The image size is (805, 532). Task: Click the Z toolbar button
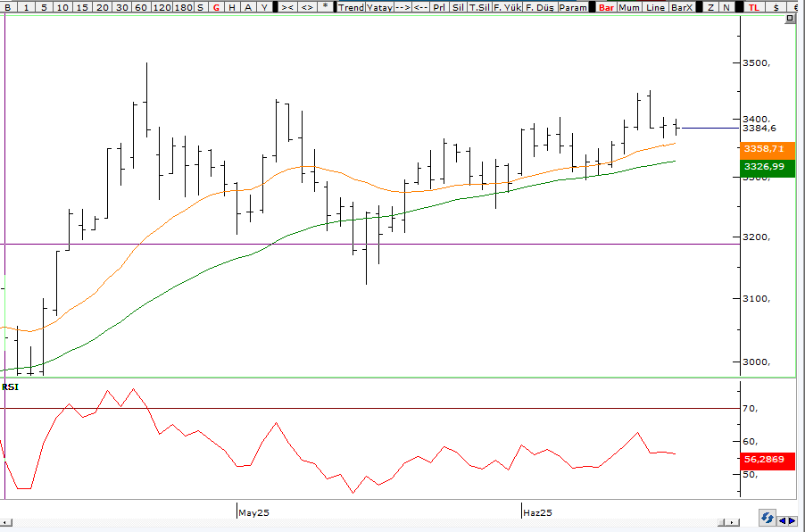(710, 7)
